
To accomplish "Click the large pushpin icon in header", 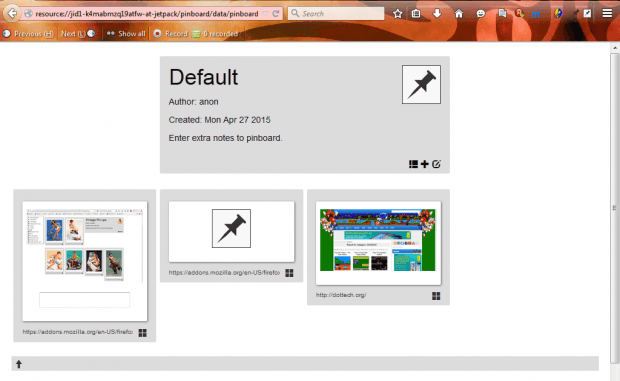I will [x=422, y=85].
